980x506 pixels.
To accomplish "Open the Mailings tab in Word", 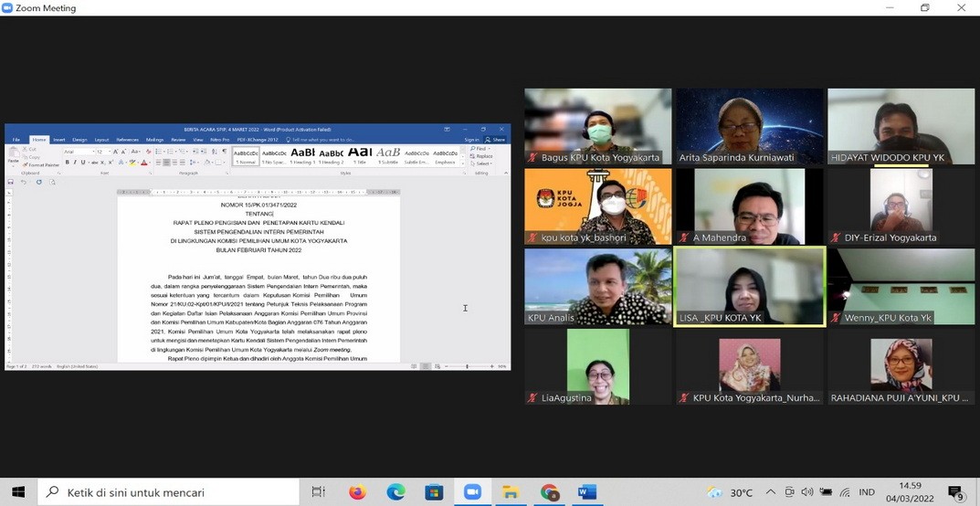I will point(154,140).
